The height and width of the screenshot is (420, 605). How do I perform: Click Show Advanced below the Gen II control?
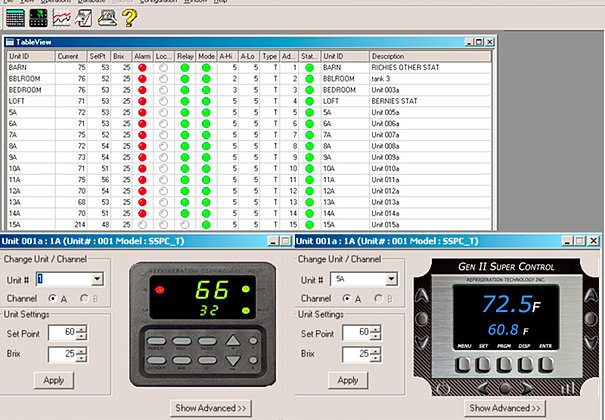(x=505, y=408)
